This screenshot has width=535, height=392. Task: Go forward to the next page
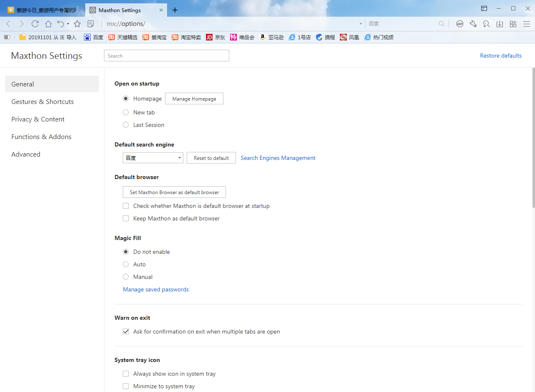(22, 24)
